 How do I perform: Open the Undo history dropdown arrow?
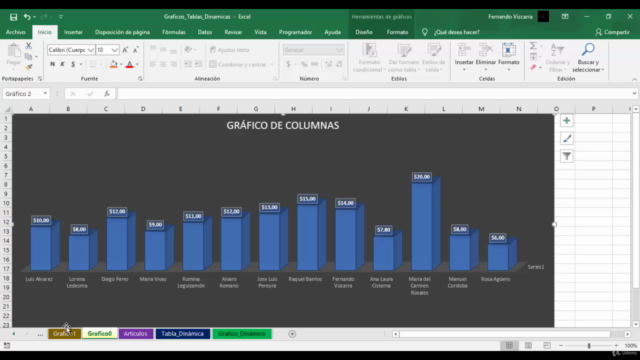click(x=34, y=17)
